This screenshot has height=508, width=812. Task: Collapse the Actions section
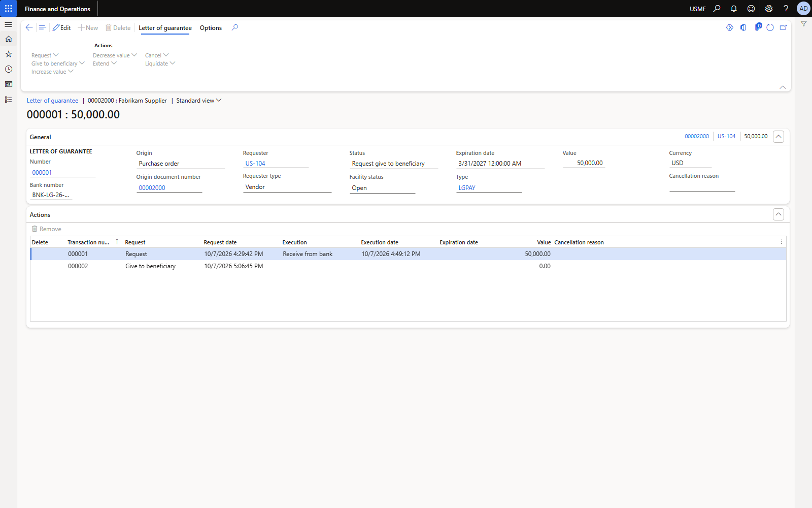(779, 214)
